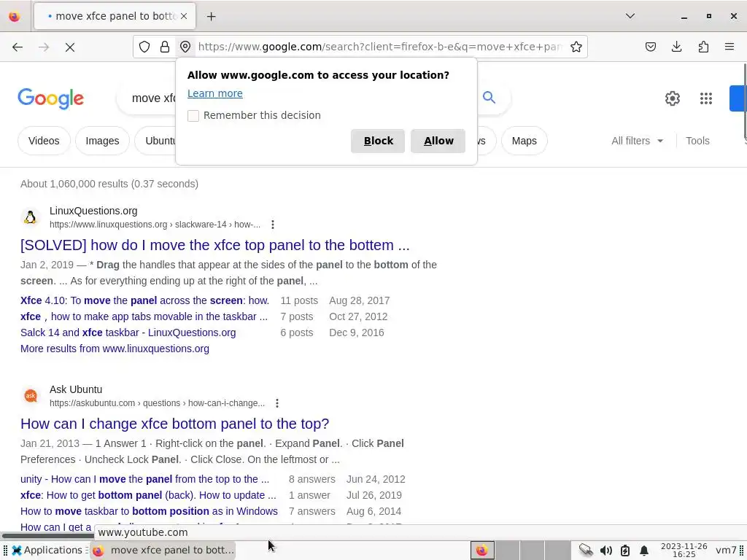Go back to previous page
This screenshot has width=747, height=560.
18,47
